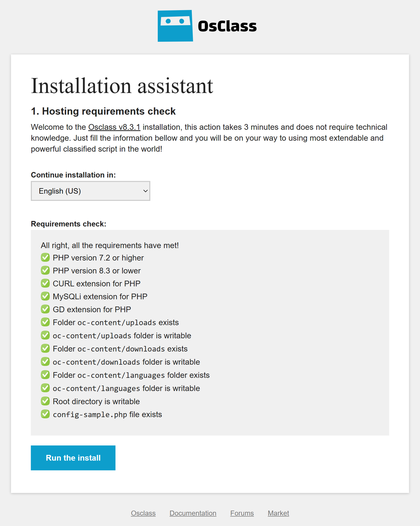Image resolution: width=420 pixels, height=526 pixels.
Task: Click checkmark beside PHP version 7.2 or higher
Action: point(45,257)
